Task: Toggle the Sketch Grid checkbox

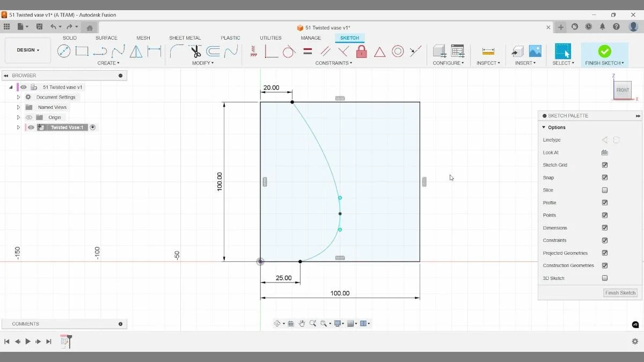Action: pyautogui.click(x=605, y=165)
